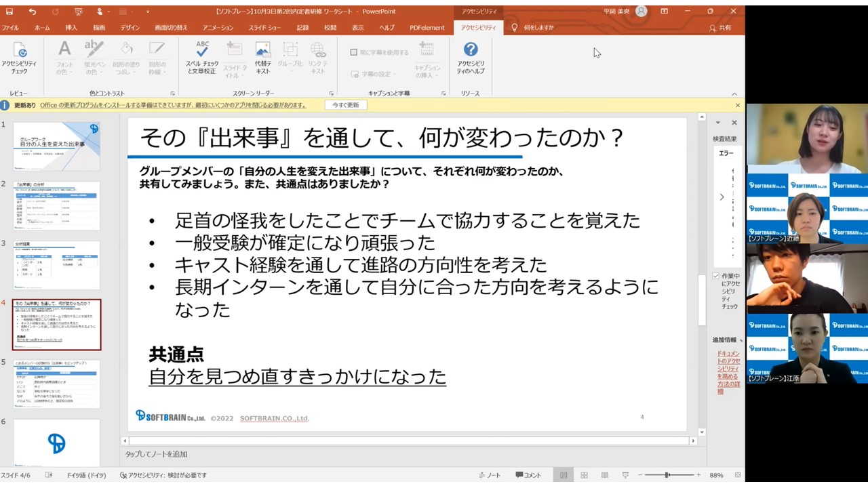Open ドキュメントのアクセシビリティを高める方法 link

click(x=728, y=372)
